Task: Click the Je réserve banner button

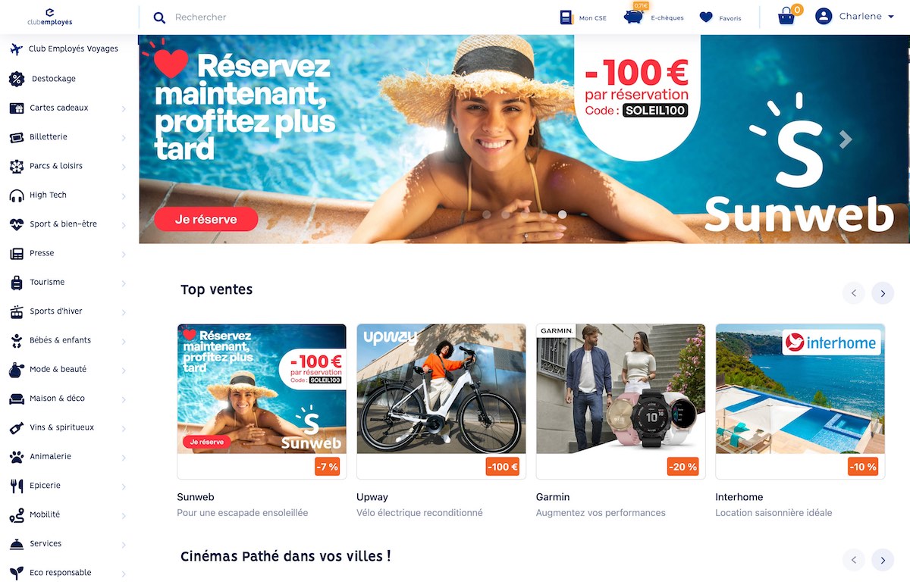Action: tap(206, 219)
